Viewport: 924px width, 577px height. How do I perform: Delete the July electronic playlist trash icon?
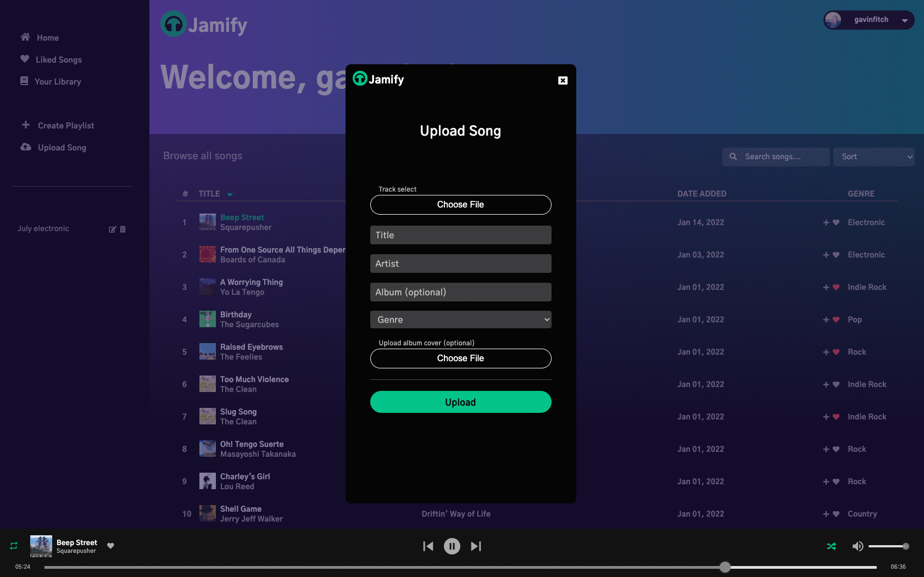coord(123,229)
